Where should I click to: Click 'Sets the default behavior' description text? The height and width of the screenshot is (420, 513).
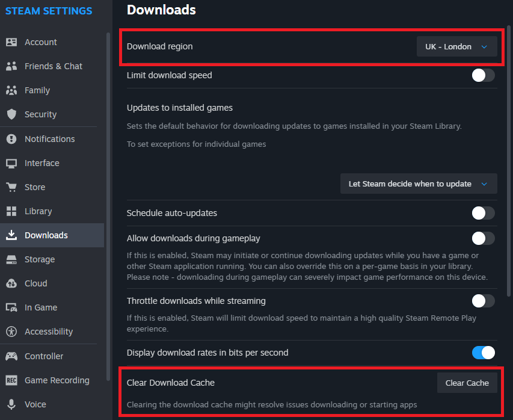[x=294, y=126]
